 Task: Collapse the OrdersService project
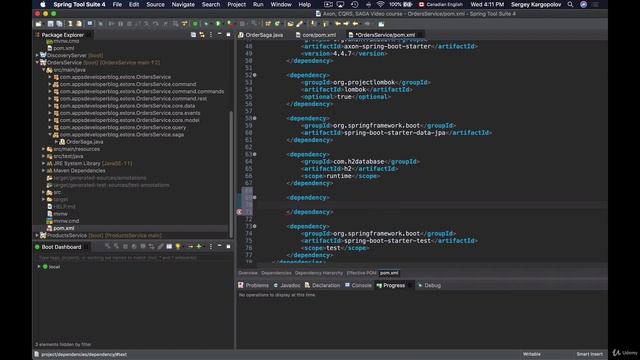click(37, 62)
